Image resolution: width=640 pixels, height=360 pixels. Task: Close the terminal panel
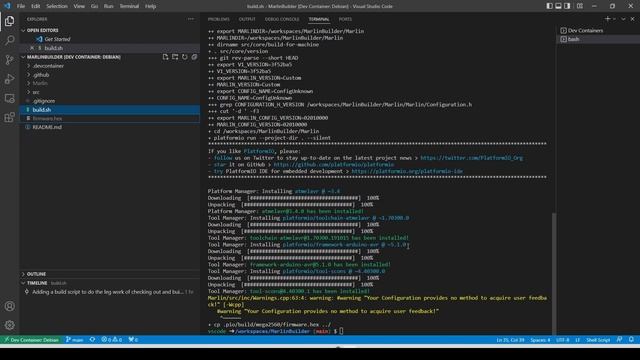[632, 19]
